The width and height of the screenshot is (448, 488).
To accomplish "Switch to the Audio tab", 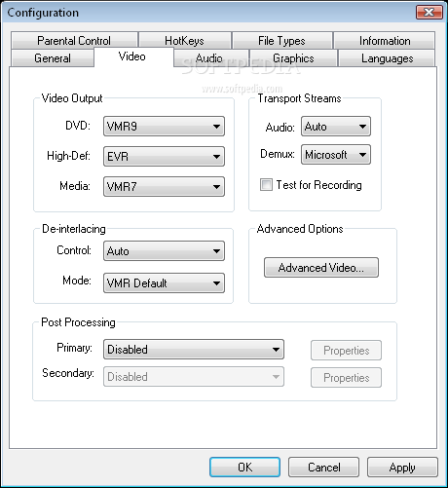I will click(x=211, y=58).
